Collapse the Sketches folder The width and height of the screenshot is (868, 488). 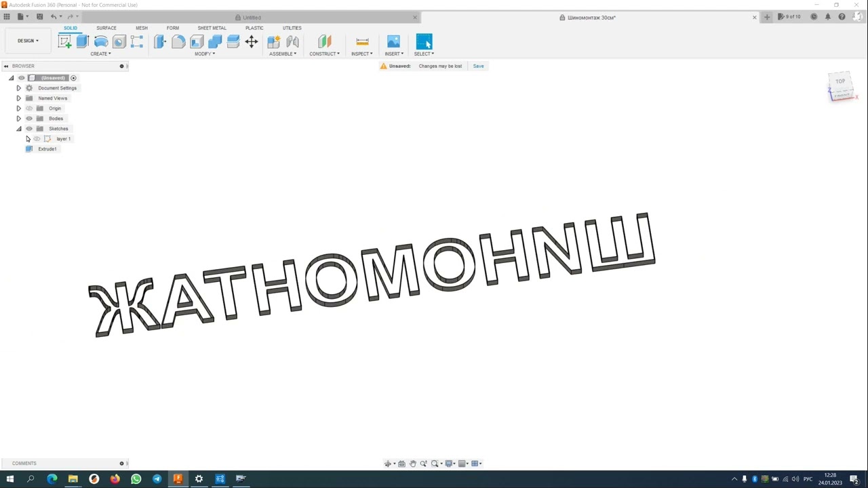18,129
